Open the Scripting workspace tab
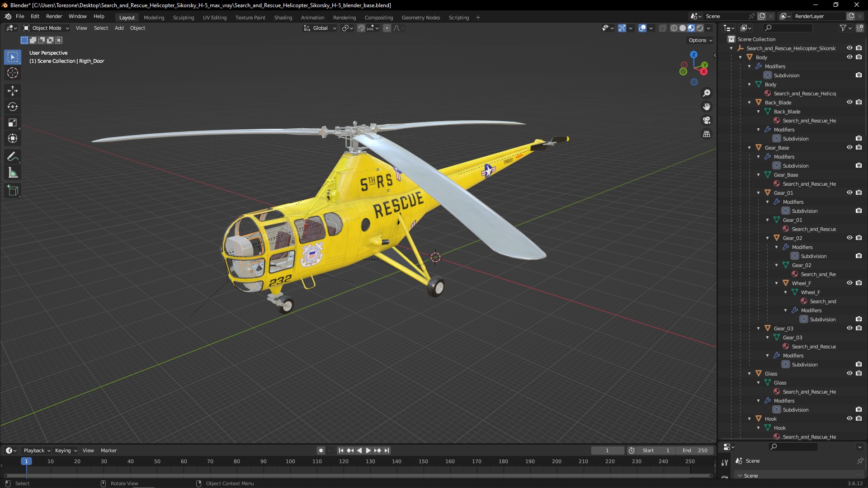The image size is (868, 488). click(x=458, y=18)
